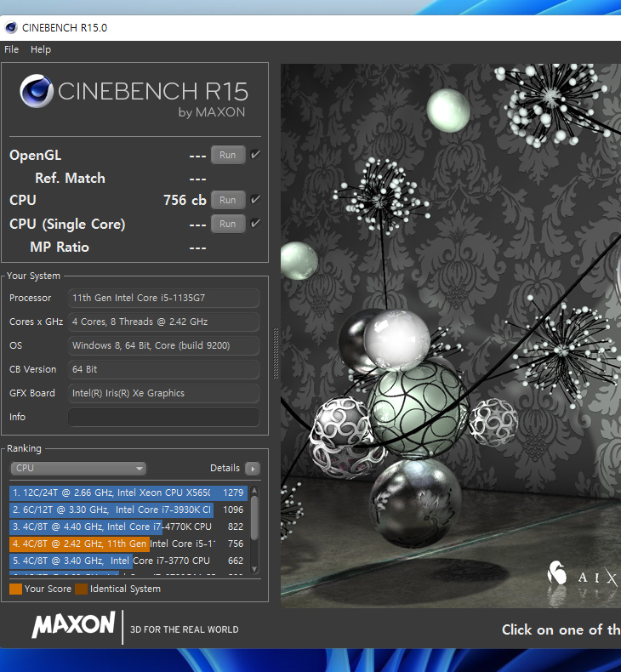Click the AIX logo in render

[584, 575]
